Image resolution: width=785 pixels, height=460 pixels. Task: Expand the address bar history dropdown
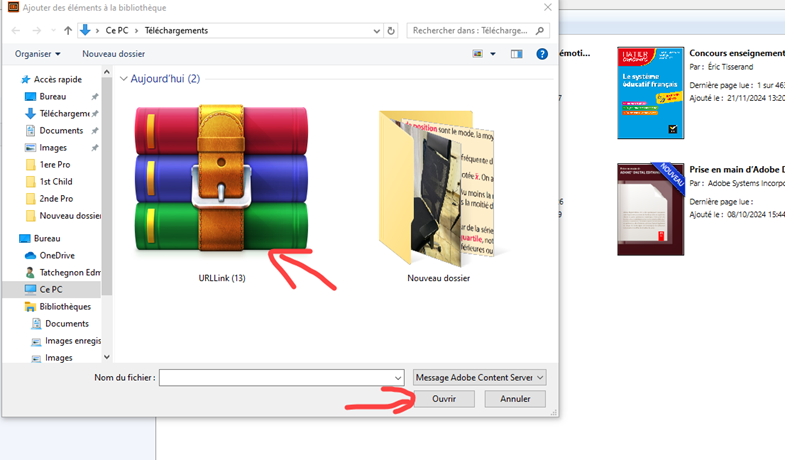(377, 31)
